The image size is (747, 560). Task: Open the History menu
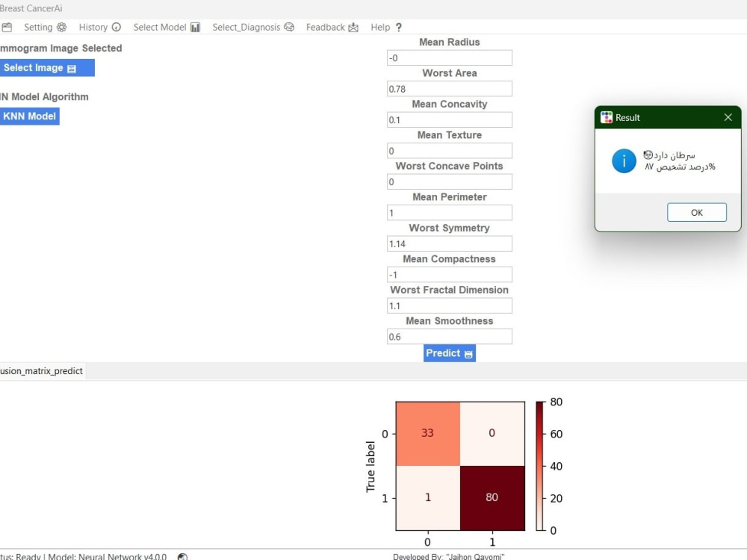click(99, 27)
